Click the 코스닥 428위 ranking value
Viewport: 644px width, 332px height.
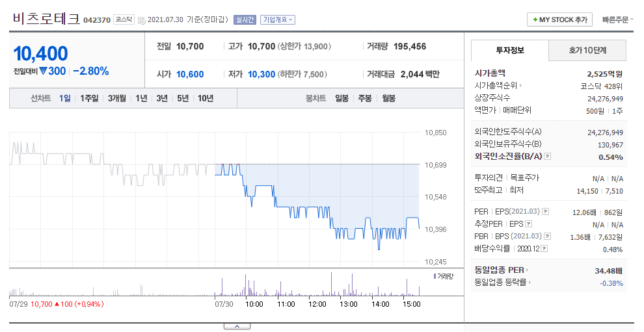coord(601,86)
